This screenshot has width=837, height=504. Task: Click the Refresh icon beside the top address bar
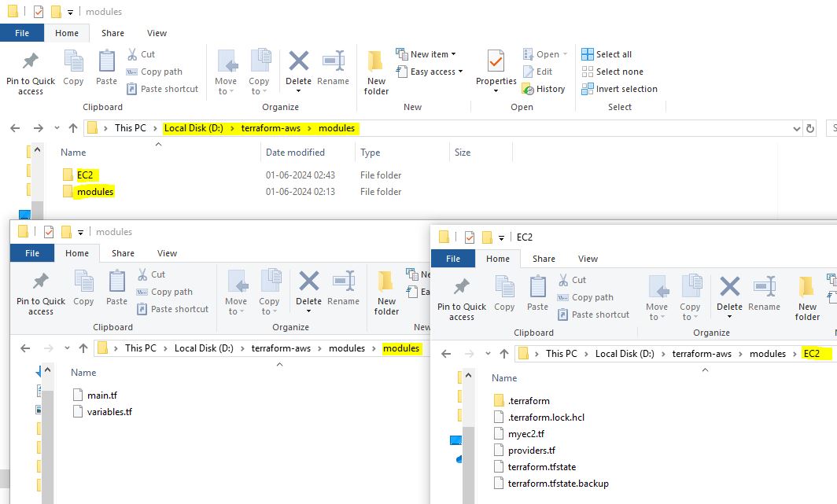(x=810, y=128)
